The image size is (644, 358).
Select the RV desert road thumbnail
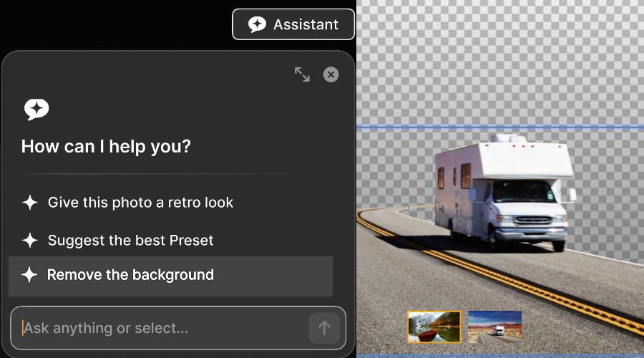click(x=495, y=326)
